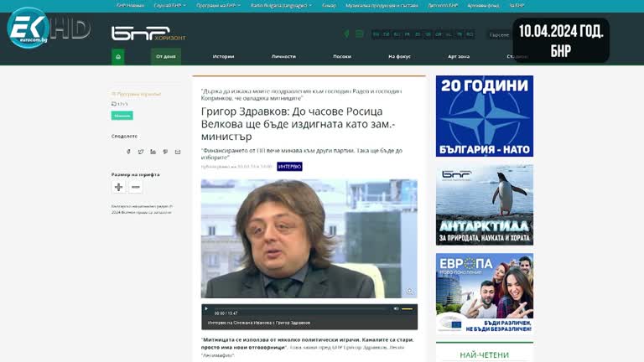The height and width of the screenshot is (362, 644).
Task: Adjust the yellow volume slider
Action: 407,308
